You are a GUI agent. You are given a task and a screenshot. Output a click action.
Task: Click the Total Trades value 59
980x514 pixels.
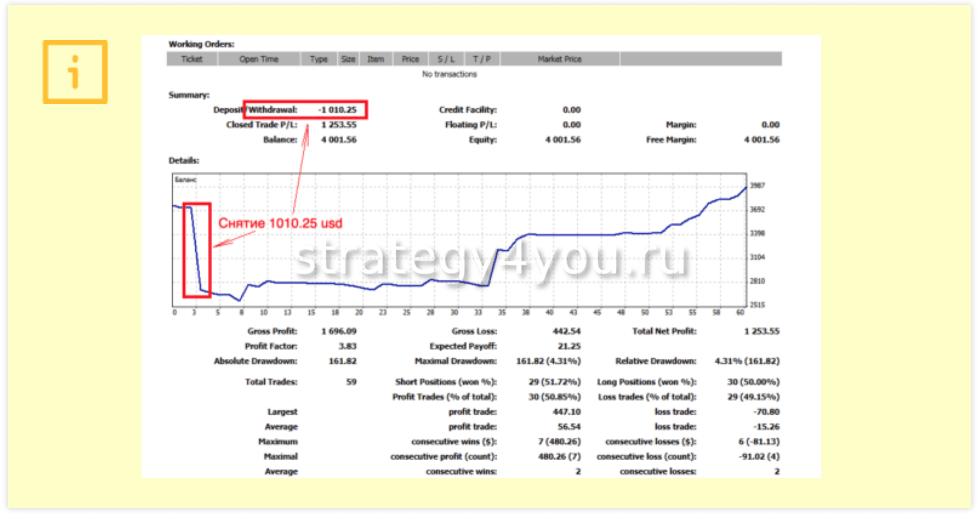click(x=351, y=382)
